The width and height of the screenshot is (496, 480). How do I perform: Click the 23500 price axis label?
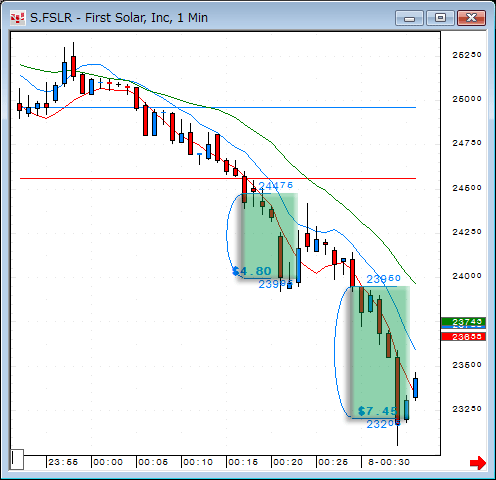click(x=467, y=365)
